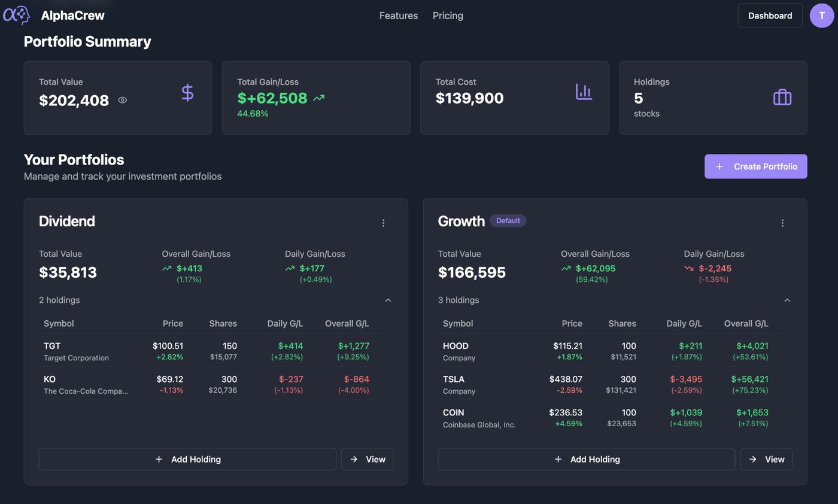Click the trending-up icon beside Total Gain/Loss
Screen dimensions: 838x504
click(x=319, y=97)
